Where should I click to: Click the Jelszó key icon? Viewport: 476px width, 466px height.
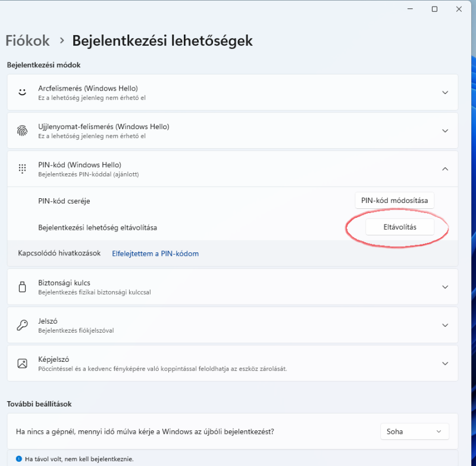pyautogui.click(x=22, y=325)
